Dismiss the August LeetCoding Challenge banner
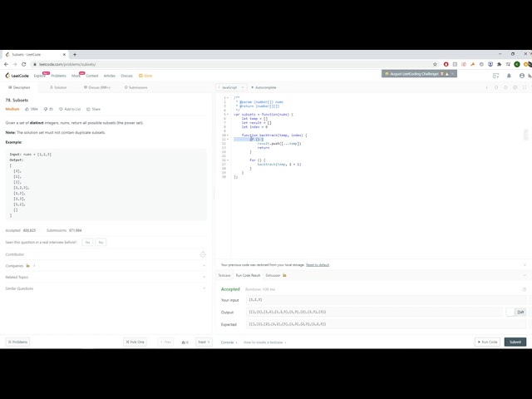This screenshot has height=399, width=532. (452, 74)
